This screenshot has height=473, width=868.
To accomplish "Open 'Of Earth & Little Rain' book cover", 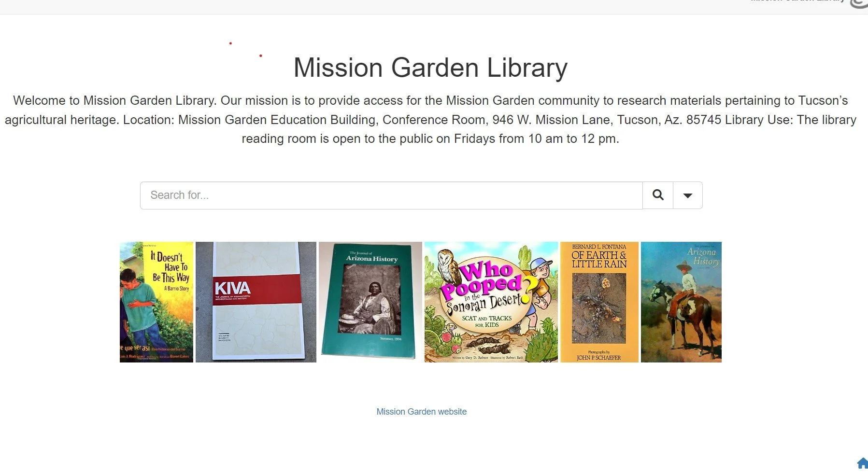I will (x=599, y=302).
